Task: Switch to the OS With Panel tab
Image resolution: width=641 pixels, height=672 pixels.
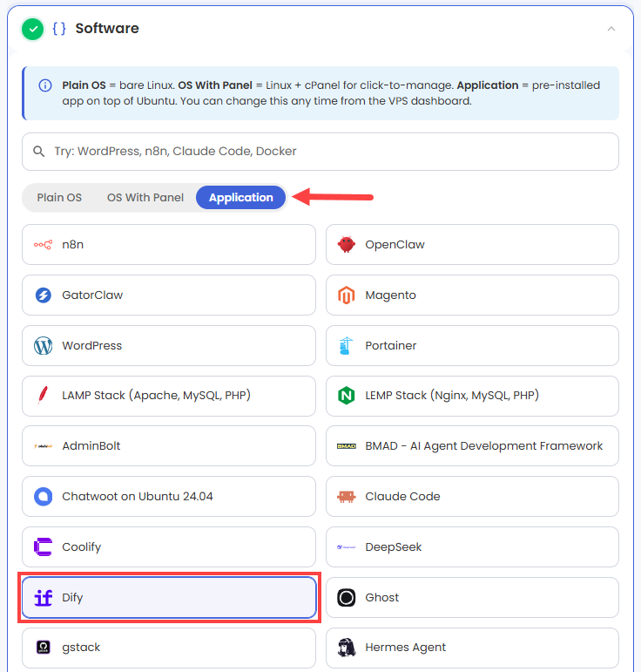Action: [145, 198]
